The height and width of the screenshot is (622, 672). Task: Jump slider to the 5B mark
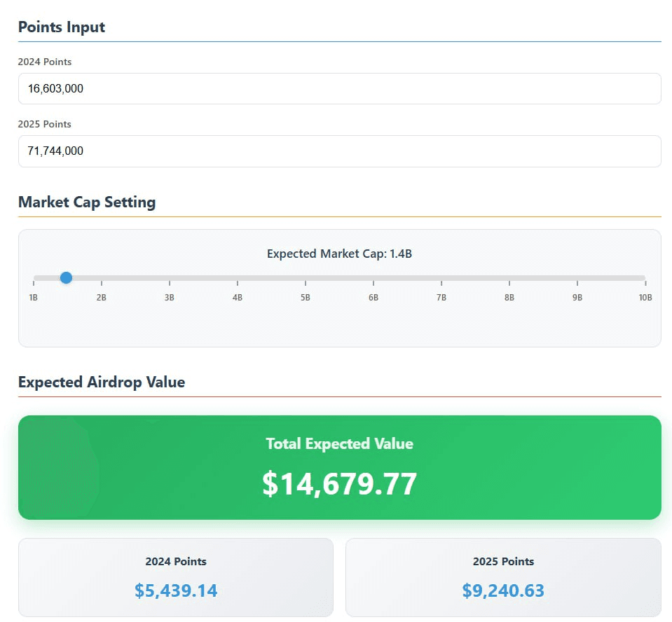(x=306, y=278)
